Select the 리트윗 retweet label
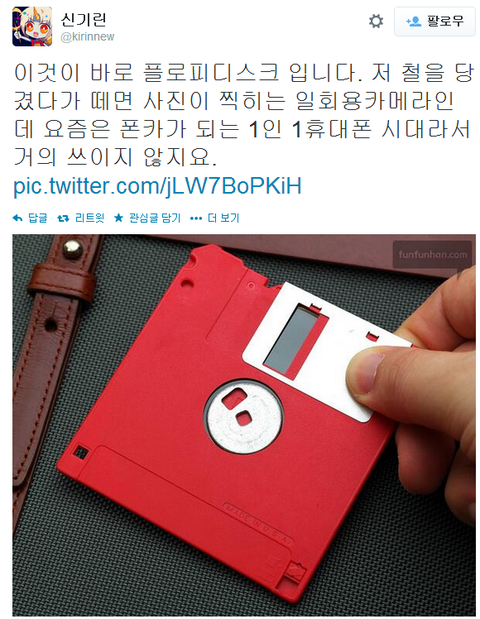Image resolution: width=480 pixels, height=619 pixels. [90, 218]
